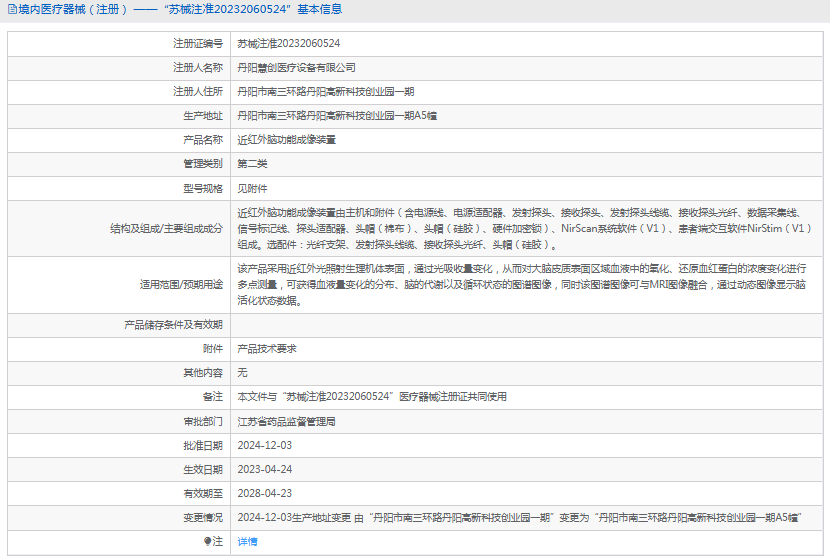Click the structure description mentioning NirScan系统软件
The image size is (830, 559).
[525, 229]
